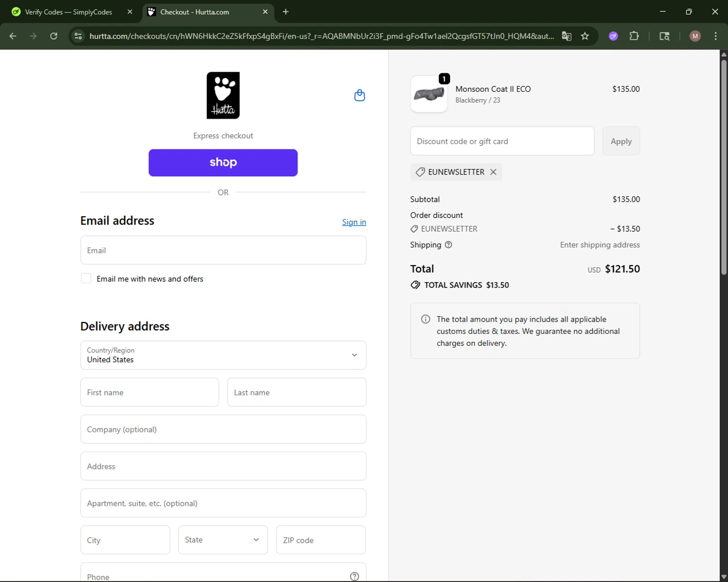
Task: Click the TOTAL SAVINGS $13.50 text
Action: pos(466,285)
